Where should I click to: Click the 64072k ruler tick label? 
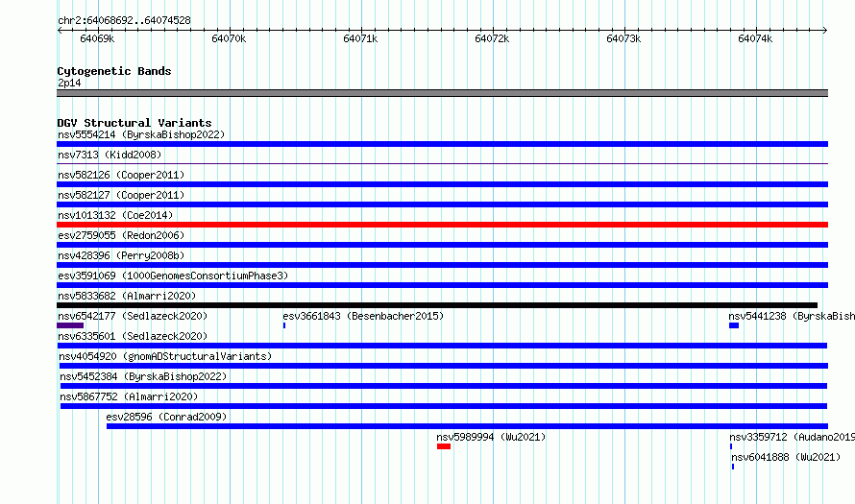click(492, 38)
